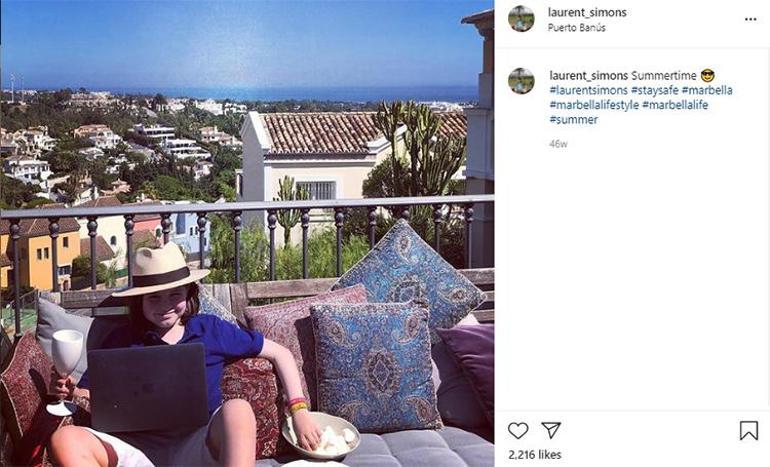The width and height of the screenshot is (770, 467).
Task: Click the Summertime caption text
Action: [x=664, y=76]
